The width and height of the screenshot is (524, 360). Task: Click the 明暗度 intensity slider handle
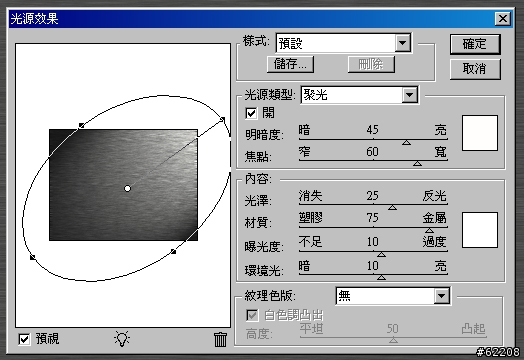(x=406, y=143)
